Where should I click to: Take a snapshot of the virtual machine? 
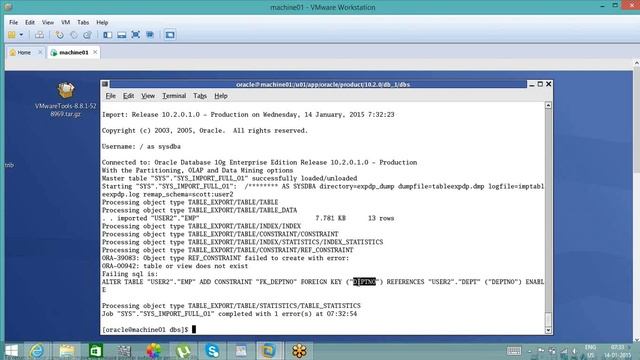60,35
